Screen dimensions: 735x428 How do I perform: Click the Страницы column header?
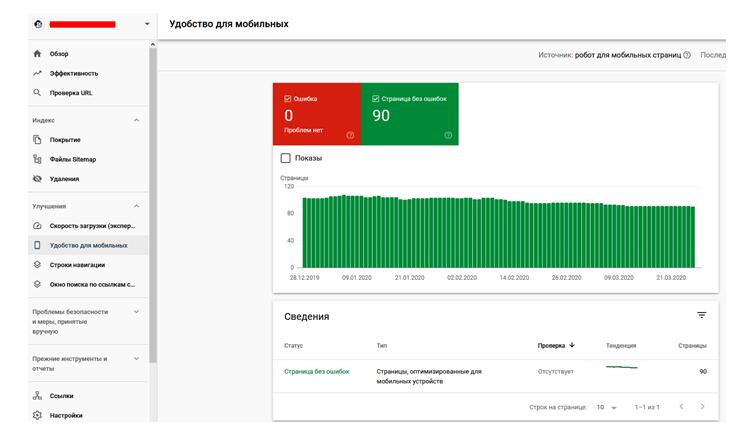coord(692,345)
